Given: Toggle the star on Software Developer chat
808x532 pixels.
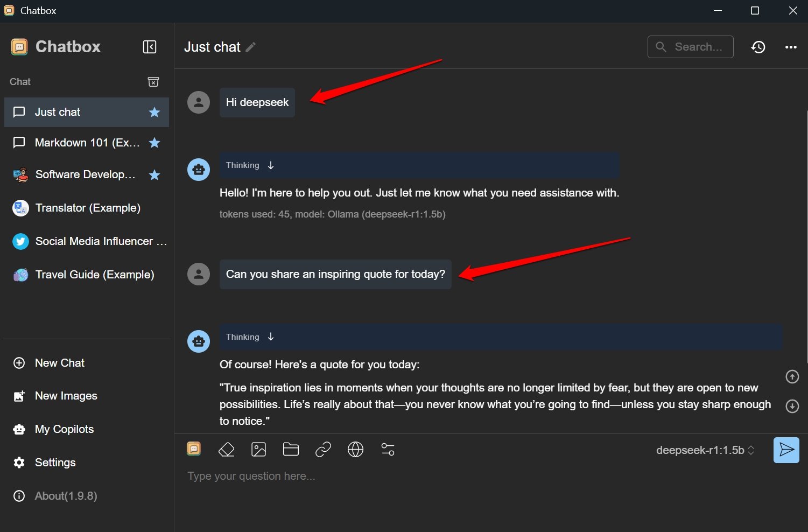Looking at the screenshot, I should pyautogui.click(x=154, y=174).
